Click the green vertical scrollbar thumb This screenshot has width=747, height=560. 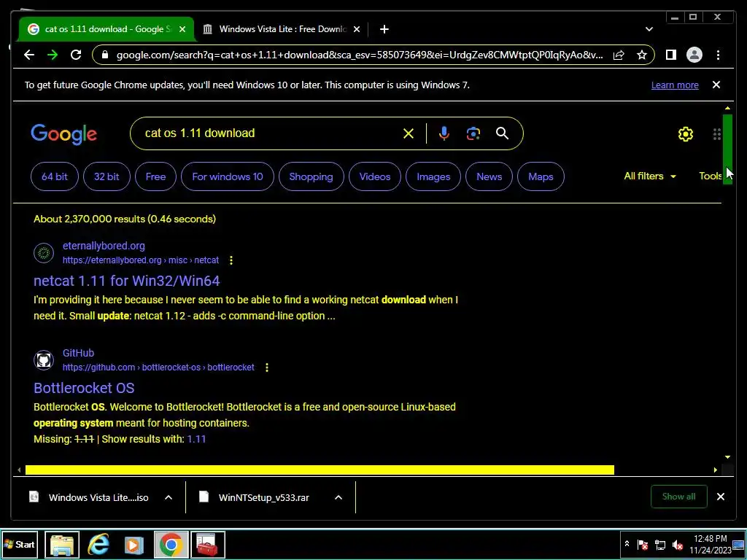(x=727, y=149)
